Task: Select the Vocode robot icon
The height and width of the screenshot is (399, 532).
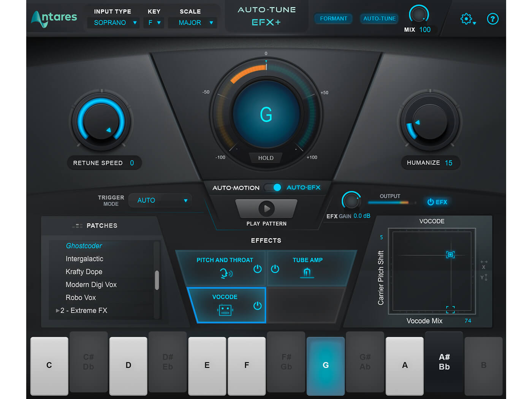Action: 225,310
